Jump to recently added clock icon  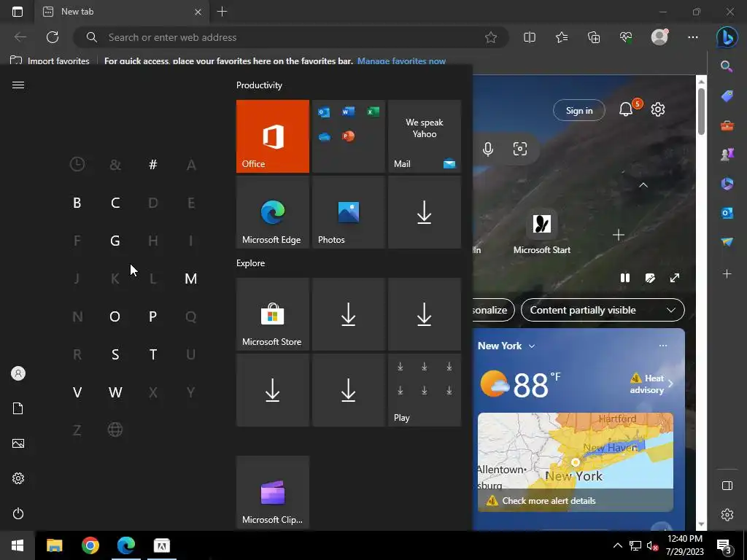[x=77, y=164]
